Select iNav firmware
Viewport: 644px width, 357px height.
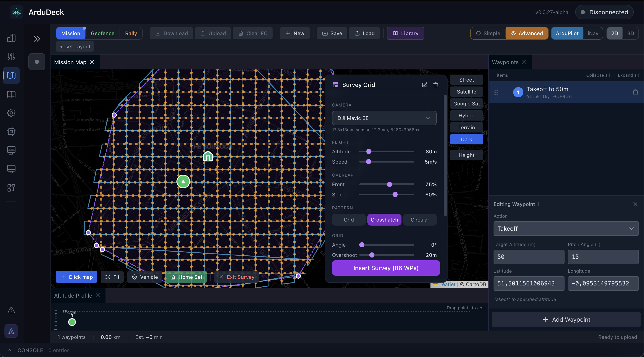(x=593, y=33)
